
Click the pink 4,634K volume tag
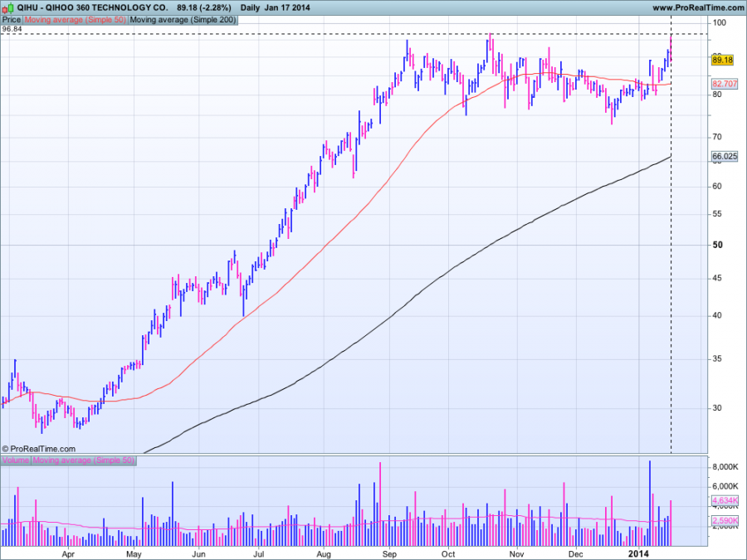(725, 500)
